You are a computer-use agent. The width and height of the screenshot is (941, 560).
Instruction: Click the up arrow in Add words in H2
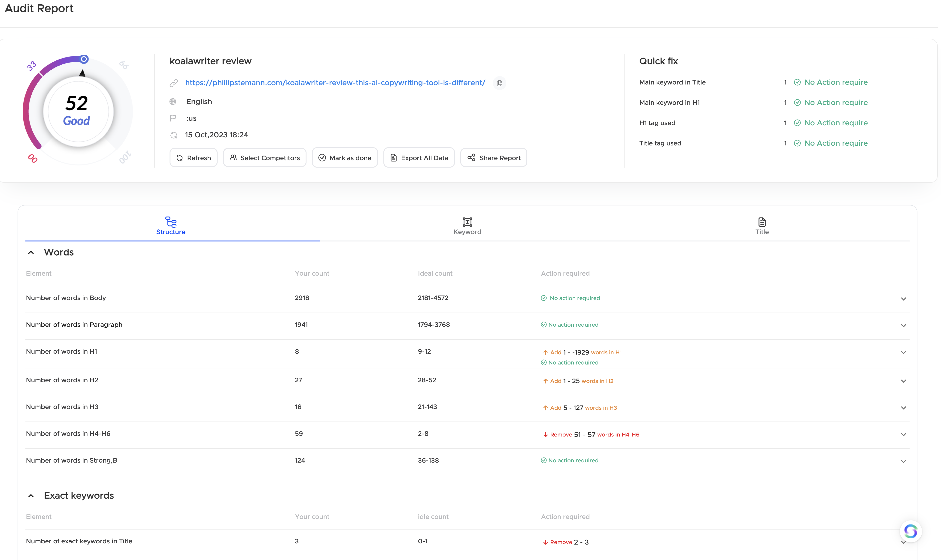(545, 381)
